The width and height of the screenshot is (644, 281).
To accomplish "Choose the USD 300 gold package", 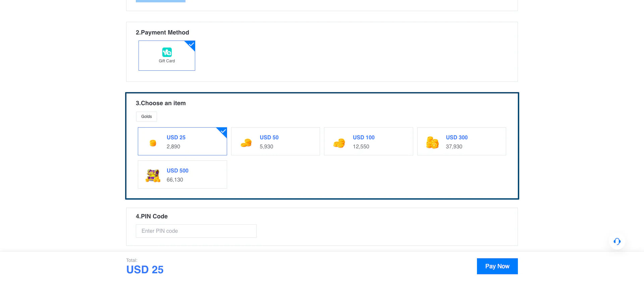I will click(462, 141).
